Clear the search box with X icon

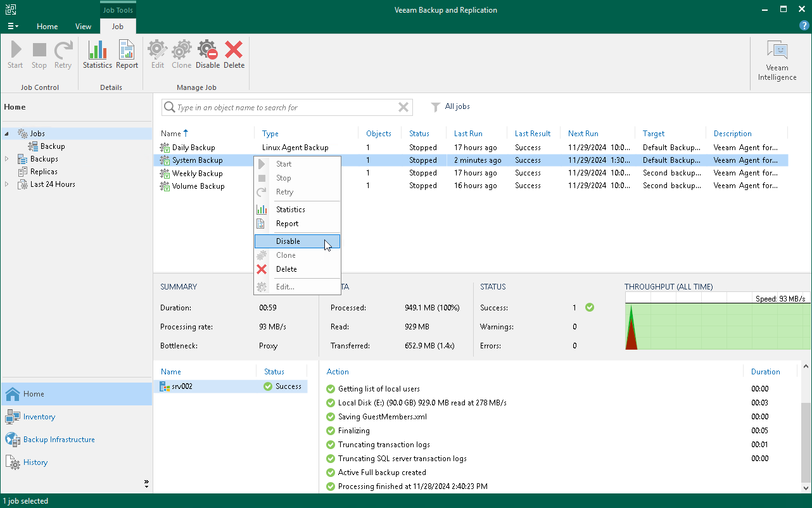point(403,107)
